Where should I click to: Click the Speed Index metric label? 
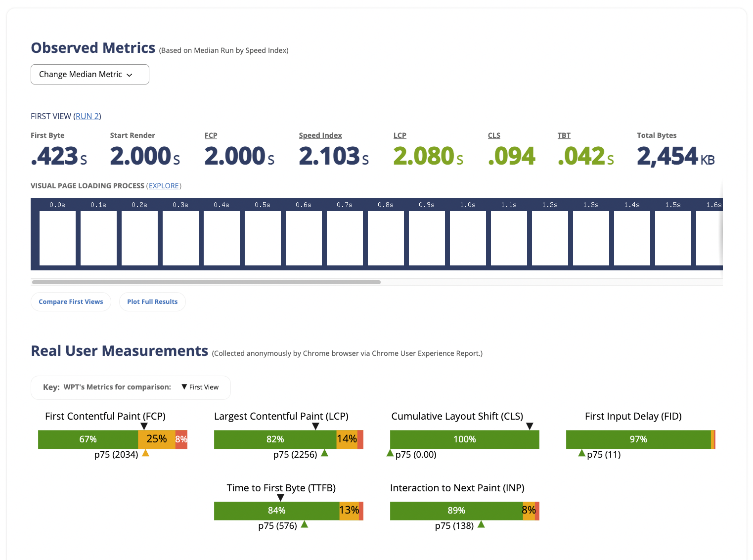320,135
